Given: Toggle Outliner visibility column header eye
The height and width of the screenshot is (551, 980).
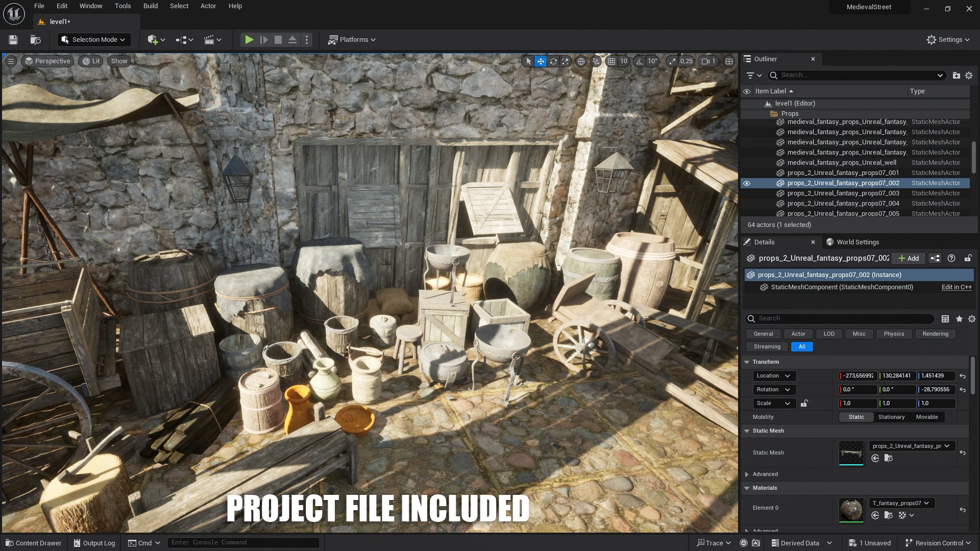Looking at the screenshot, I should pos(747,91).
